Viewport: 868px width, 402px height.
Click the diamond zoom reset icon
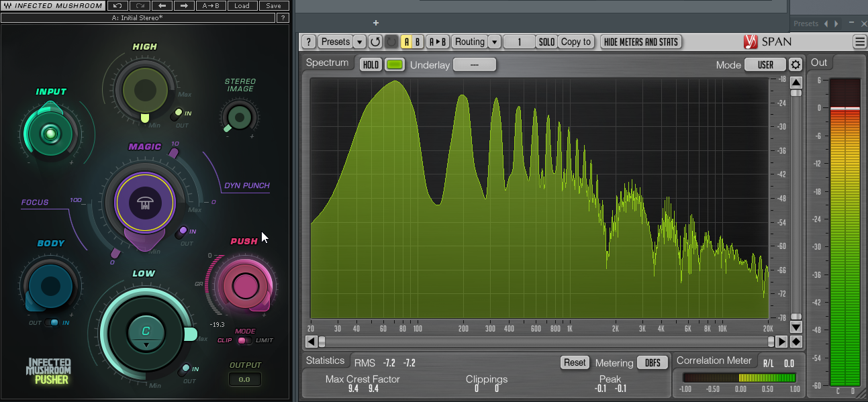click(x=795, y=342)
